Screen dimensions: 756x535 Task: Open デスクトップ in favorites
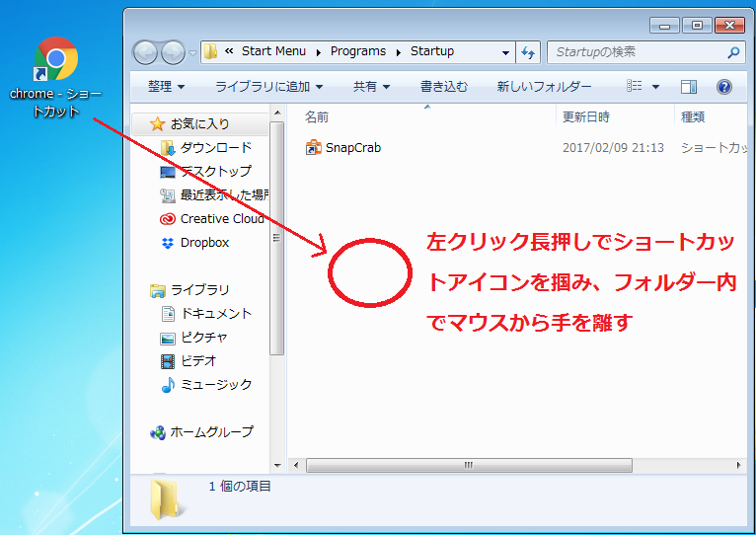(x=216, y=171)
